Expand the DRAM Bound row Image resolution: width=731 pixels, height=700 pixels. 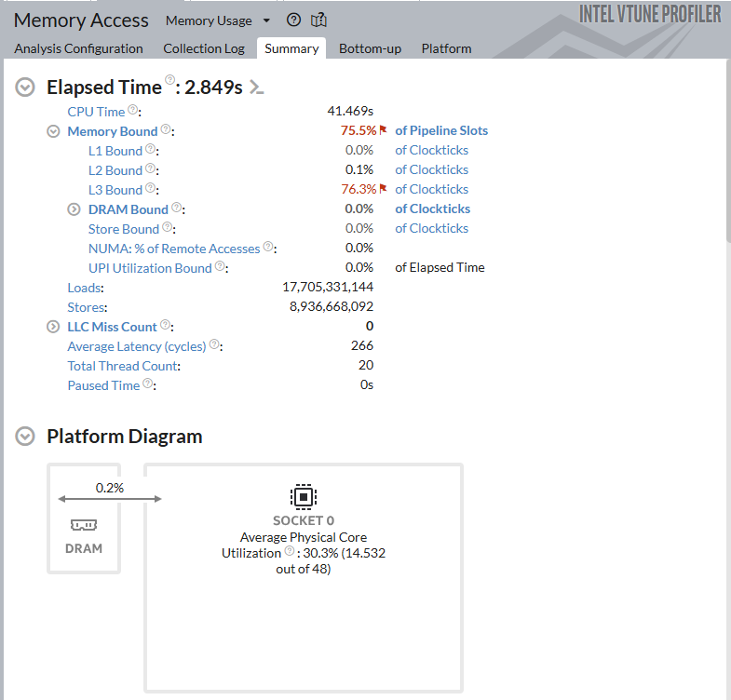click(x=74, y=209)
